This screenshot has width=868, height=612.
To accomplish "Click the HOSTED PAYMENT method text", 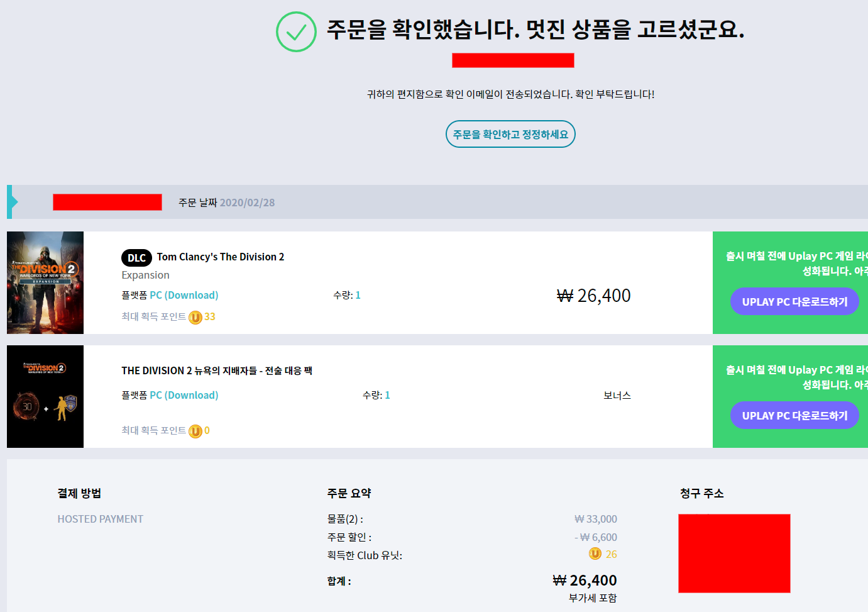I will coord(101,519).
